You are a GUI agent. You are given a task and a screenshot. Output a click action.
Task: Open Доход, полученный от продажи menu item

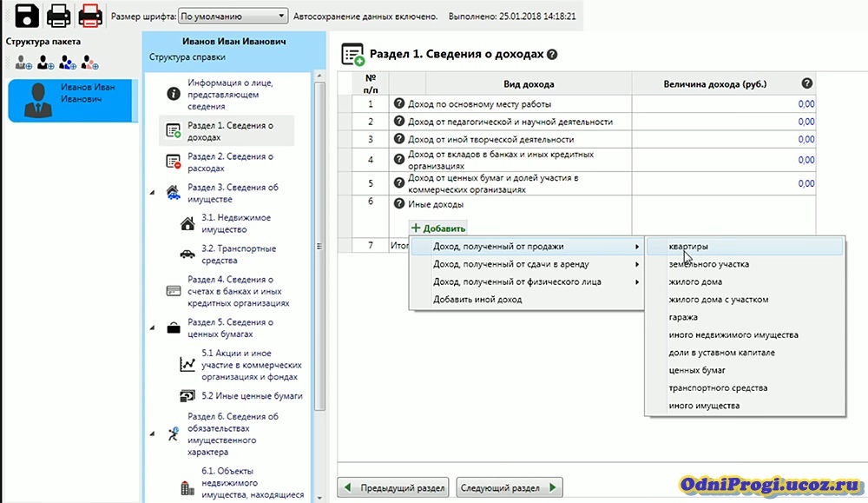coord(527,247)
